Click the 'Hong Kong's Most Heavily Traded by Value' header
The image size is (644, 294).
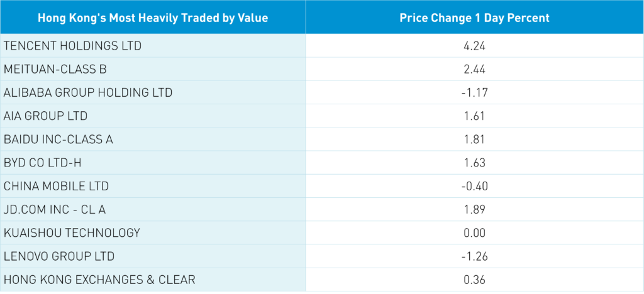[153, 18]
